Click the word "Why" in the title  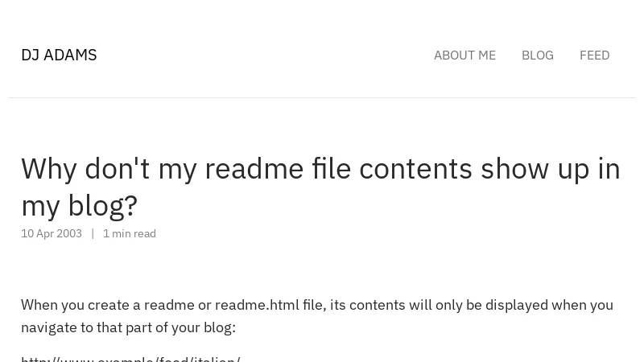(x=48, y=169)
